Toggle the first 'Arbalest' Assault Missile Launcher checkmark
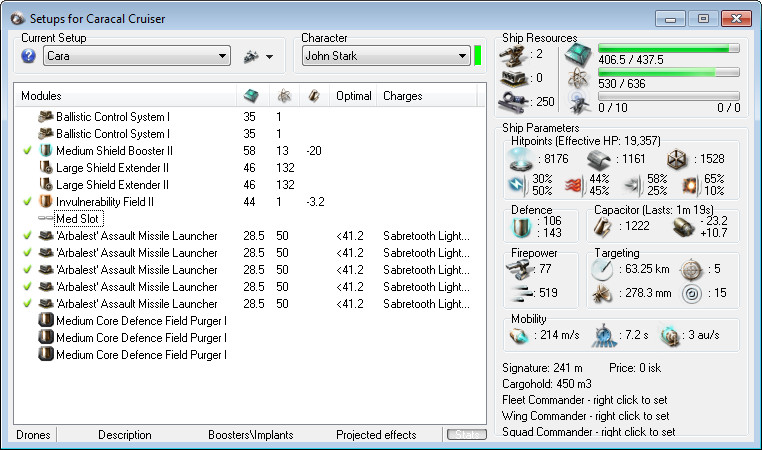This screenshot has width=762, height=450. (26, 236)
